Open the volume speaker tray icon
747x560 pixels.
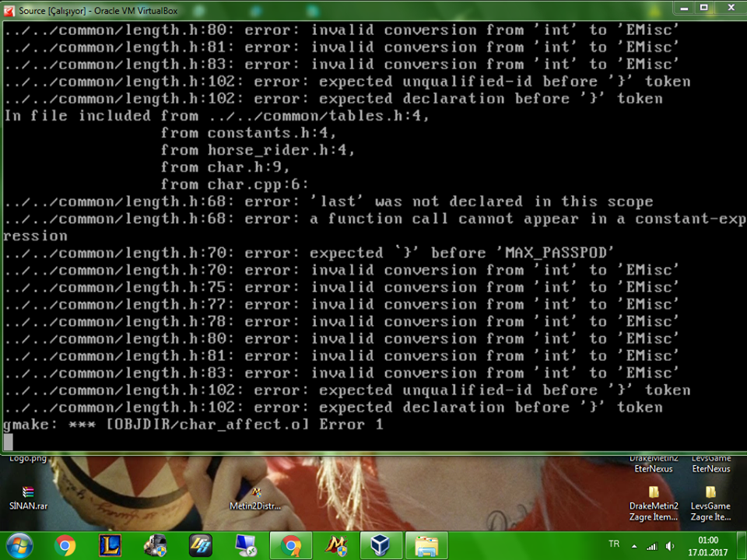pyautogui.click(x=670, y=546)
